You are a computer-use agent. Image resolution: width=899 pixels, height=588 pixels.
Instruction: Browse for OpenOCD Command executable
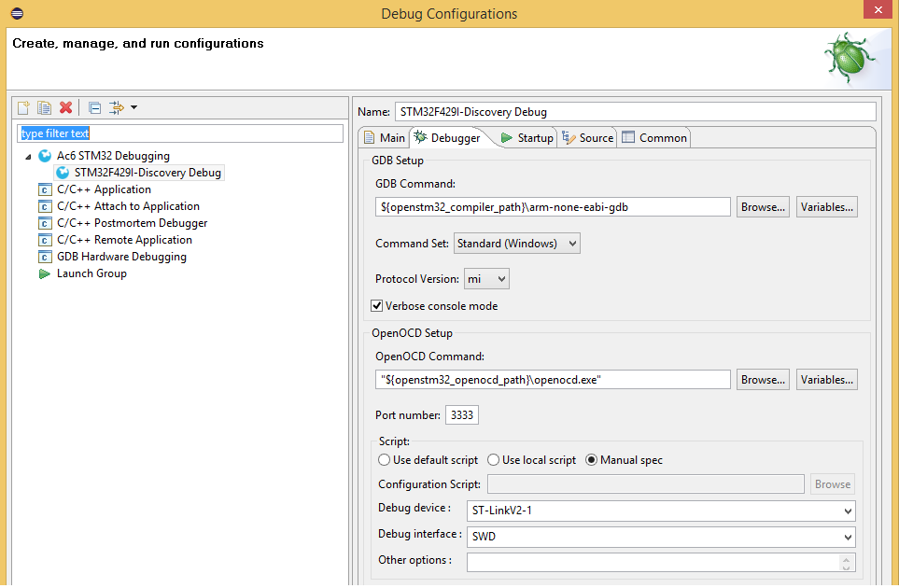pos(763,379)
